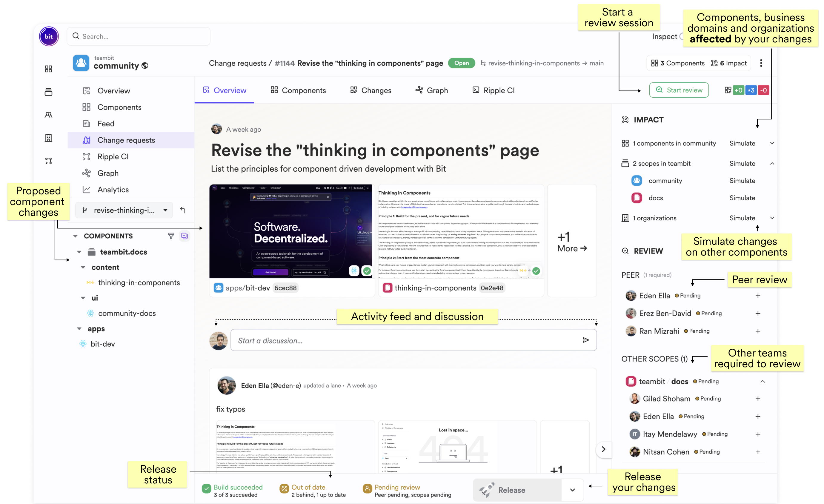Open the apps/bit-dev preview thumbnail
Image resolution: width=824 pixels, height=504 pixels.
point(290,231)
